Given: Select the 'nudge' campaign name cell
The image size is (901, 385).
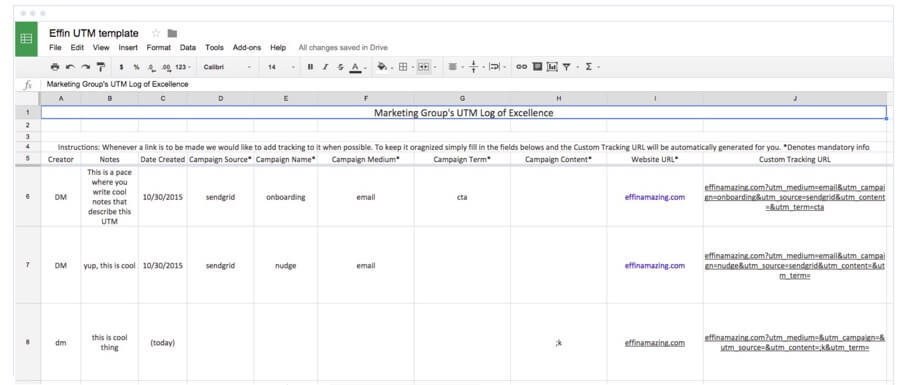Looking at the screenshot, I should pyautogui.click(x=286, y=265).
